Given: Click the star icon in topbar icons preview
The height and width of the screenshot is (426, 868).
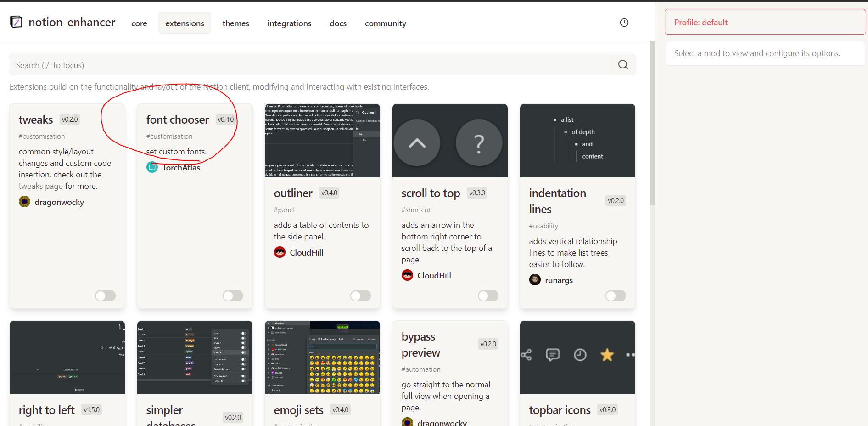Looking at the screenshot, I should point(607,355).
